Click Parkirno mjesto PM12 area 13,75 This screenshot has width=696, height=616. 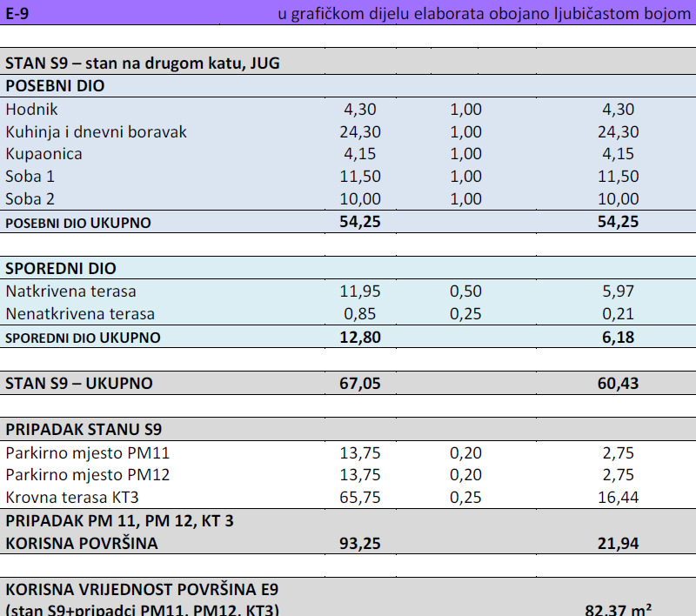coord(360,475)
